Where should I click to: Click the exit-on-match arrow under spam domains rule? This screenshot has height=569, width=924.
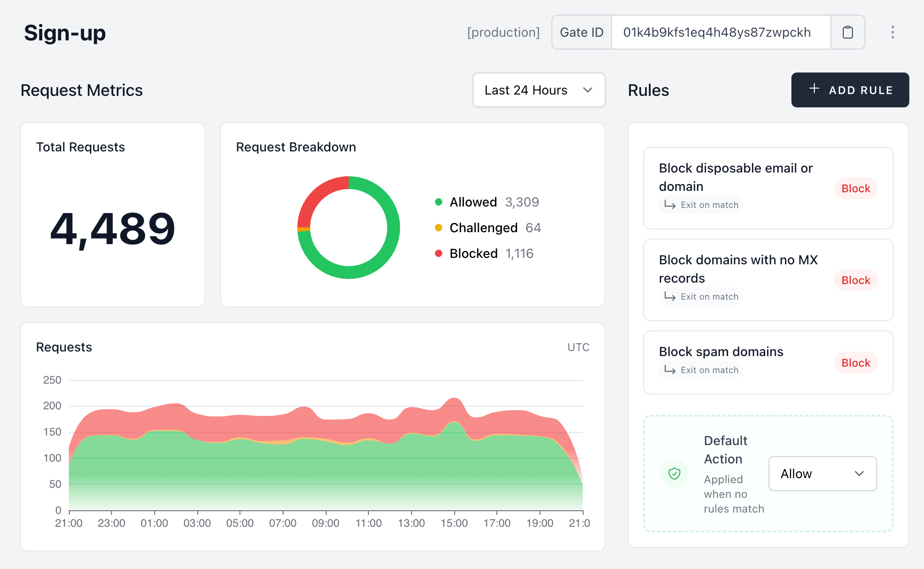click(669, 369)
